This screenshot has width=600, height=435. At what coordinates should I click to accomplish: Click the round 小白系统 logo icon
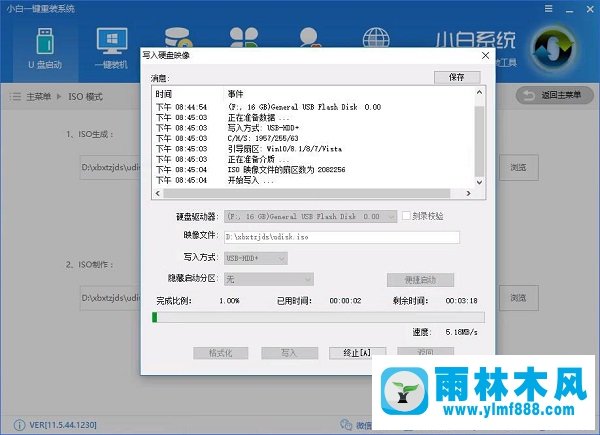(x=554, y=49)
